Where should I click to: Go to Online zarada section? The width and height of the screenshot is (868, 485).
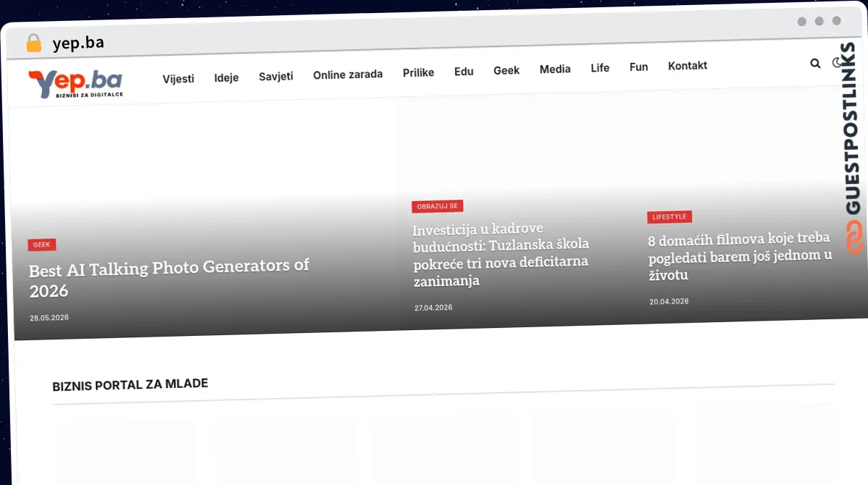[348, 74]
